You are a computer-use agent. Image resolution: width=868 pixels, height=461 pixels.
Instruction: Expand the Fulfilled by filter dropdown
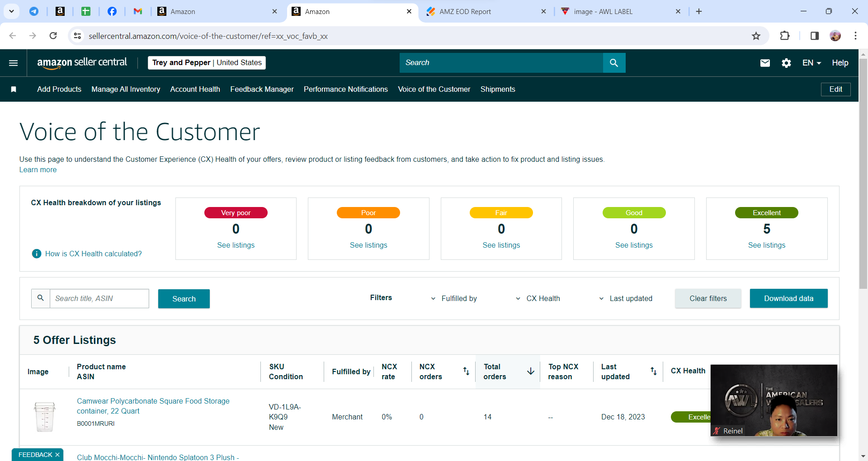pyautogui.click(x=453, y=299)
